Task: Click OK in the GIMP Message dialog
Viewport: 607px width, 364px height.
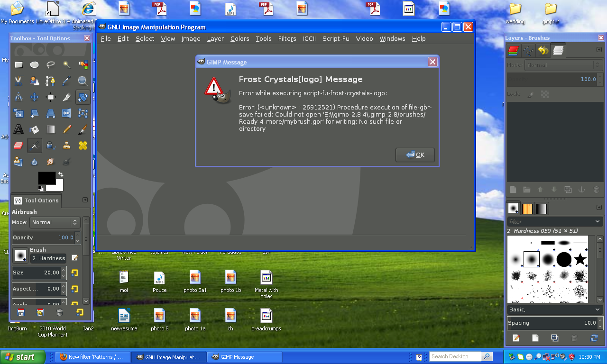Action: [415, 155]
